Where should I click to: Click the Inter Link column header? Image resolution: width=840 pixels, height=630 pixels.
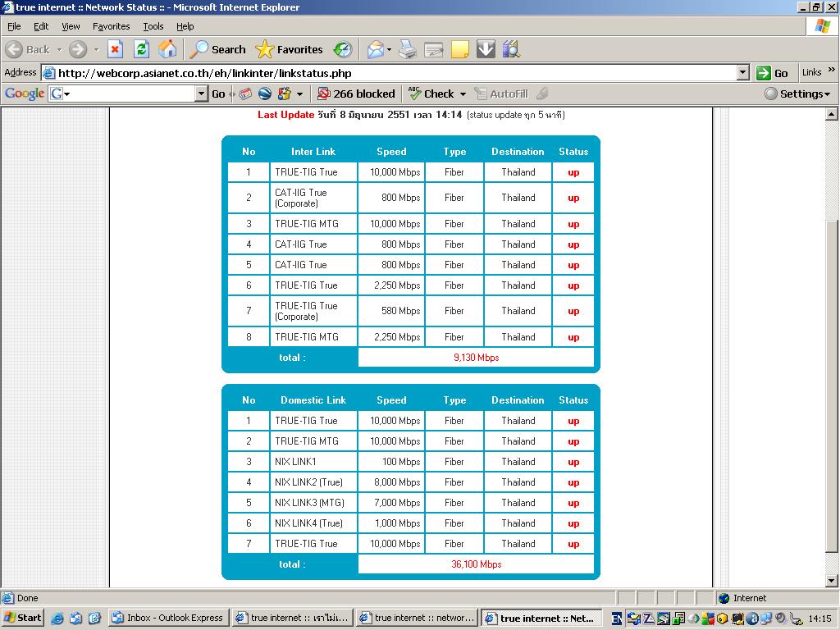point(313,152)
